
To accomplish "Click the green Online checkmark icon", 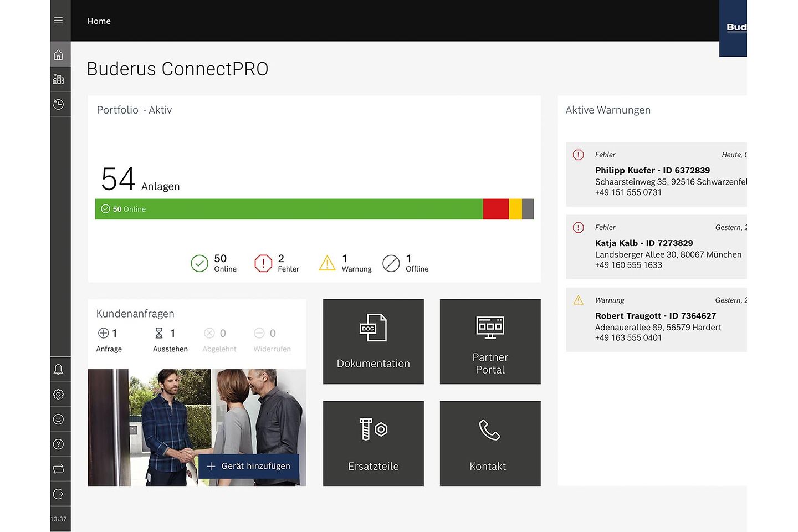I will point(199,263).
